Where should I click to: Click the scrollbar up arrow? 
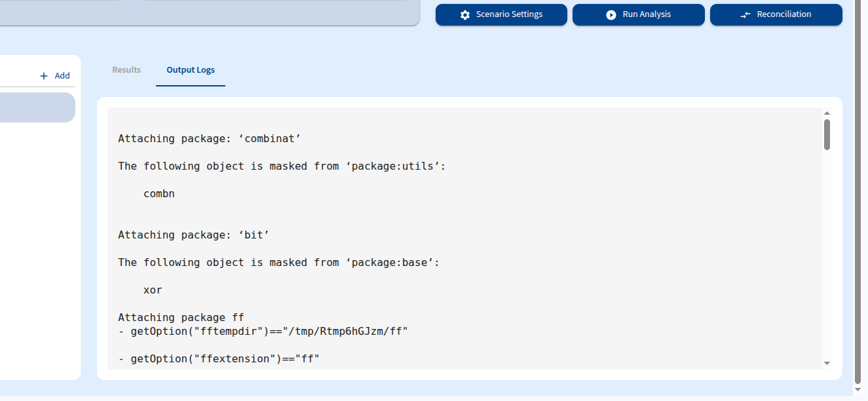tap(827, 111)
